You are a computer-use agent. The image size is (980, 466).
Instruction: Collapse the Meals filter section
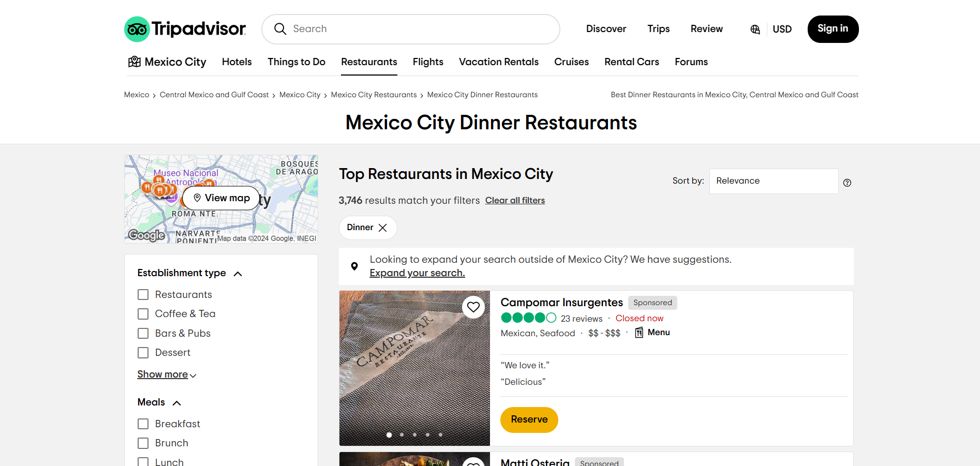coord(176,403)
